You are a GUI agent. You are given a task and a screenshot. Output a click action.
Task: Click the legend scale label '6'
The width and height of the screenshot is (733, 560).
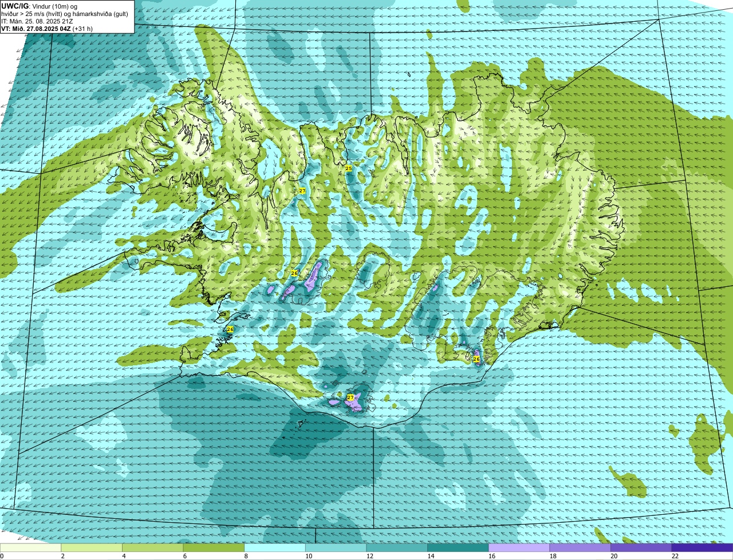(184, 556)
